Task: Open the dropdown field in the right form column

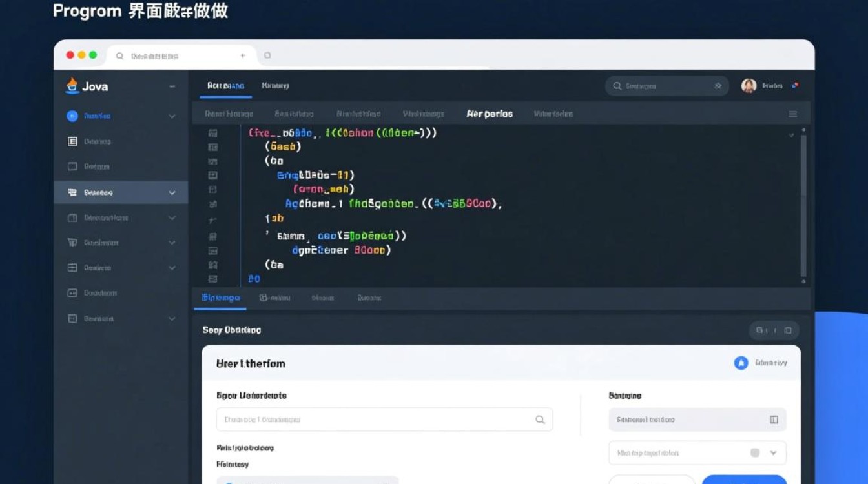Action: (x=697, y=452)
